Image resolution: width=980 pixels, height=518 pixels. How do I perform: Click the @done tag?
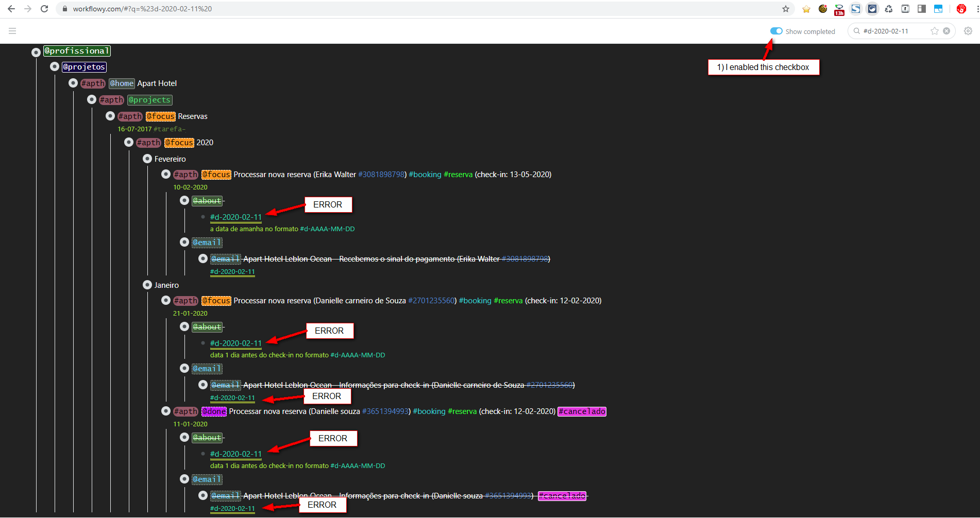(x=214, y=411)
